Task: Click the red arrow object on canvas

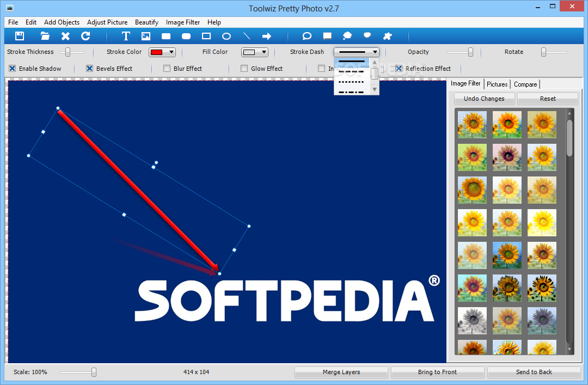Action: (x=138, y=190)
